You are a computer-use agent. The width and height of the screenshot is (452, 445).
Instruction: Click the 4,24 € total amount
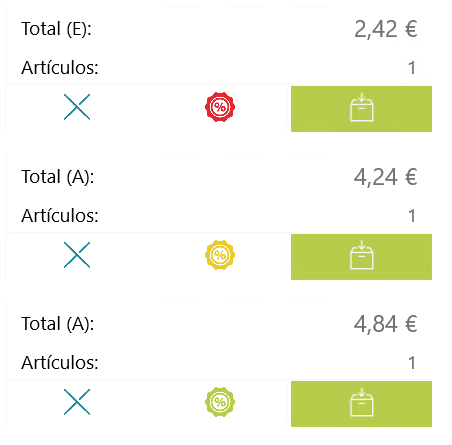386,177
